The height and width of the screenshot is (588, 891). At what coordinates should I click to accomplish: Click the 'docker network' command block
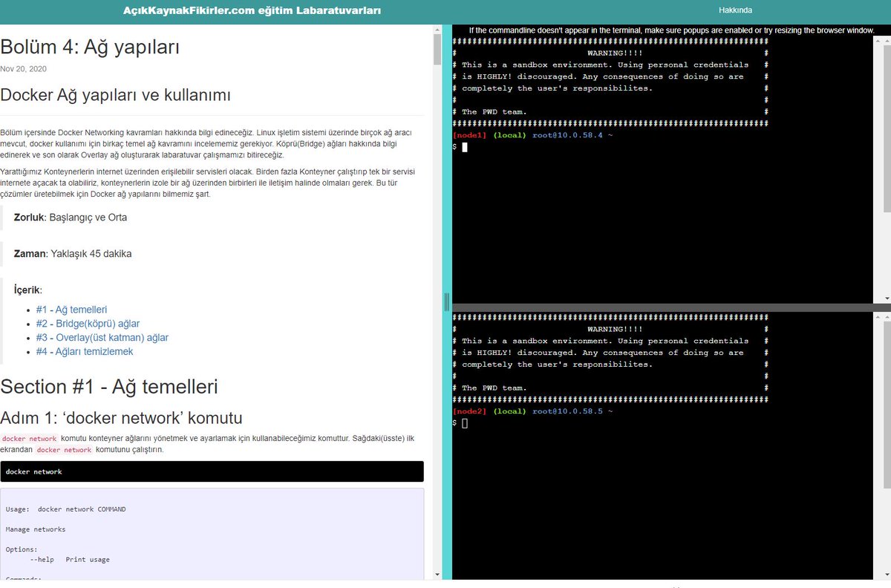point(212,471)
